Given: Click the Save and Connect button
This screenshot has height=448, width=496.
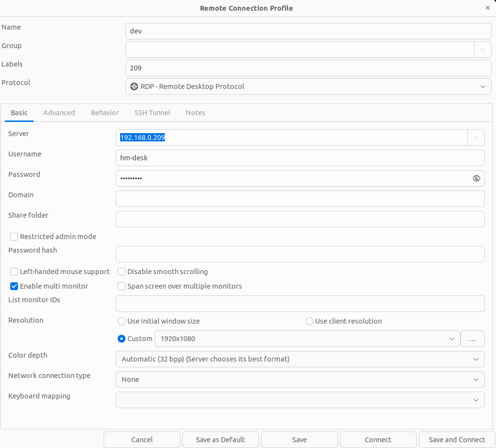Looking at the screenshot, I should tap(457, 440).
